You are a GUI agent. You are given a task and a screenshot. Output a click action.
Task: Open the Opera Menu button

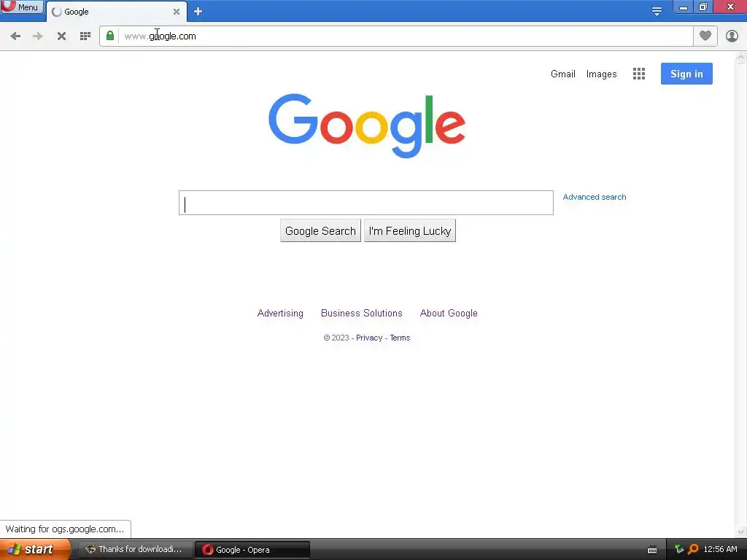[22, 7]
